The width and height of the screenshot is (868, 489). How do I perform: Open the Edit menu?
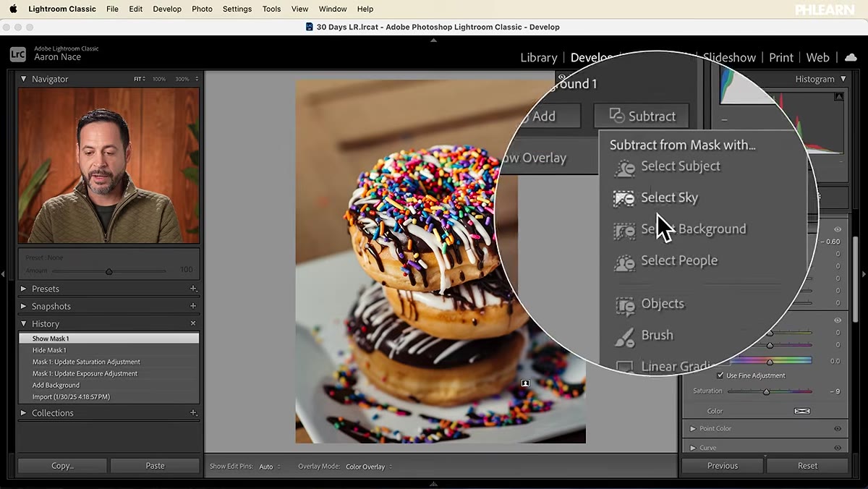pyautogui.click(x=135, y=9)
